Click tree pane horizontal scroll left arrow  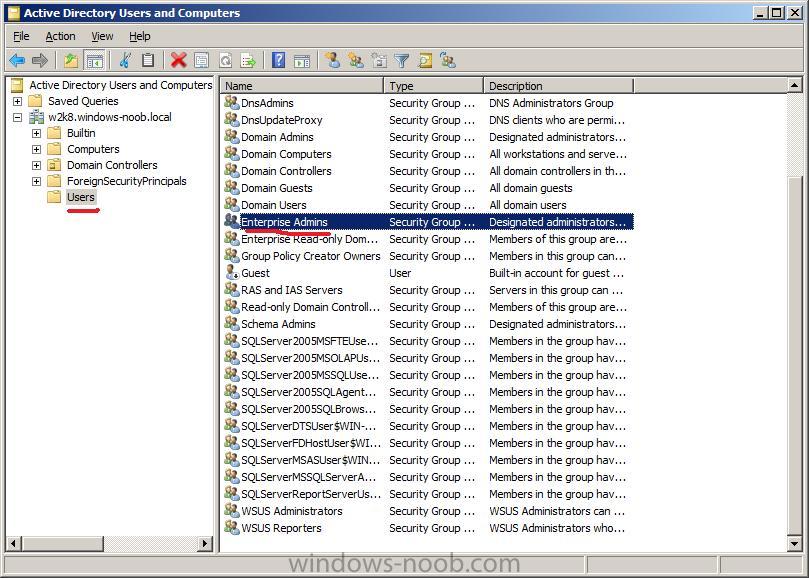coord(13,543)
